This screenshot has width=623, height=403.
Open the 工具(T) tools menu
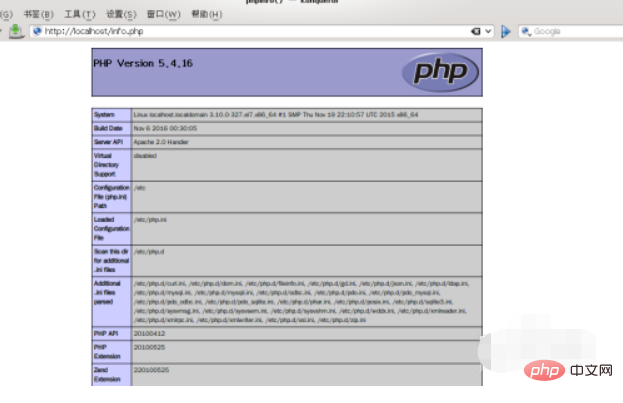click(x=80, y=14)
